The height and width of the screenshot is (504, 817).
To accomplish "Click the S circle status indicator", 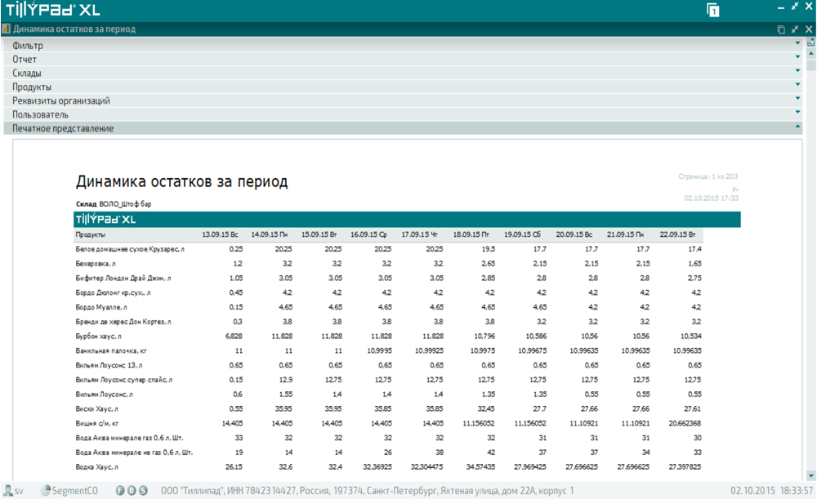I will click(144, 491).
